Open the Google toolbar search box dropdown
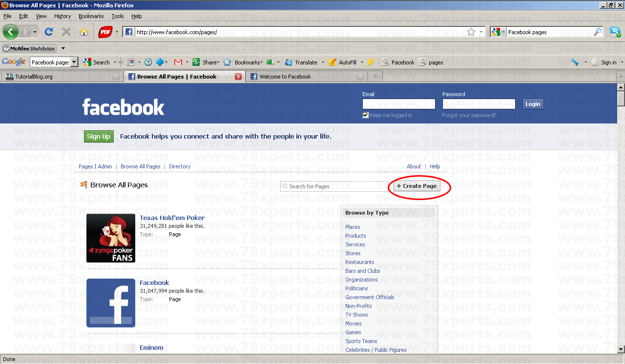The image size is (625, 364). pyautogui.click(x=74, y=62)
